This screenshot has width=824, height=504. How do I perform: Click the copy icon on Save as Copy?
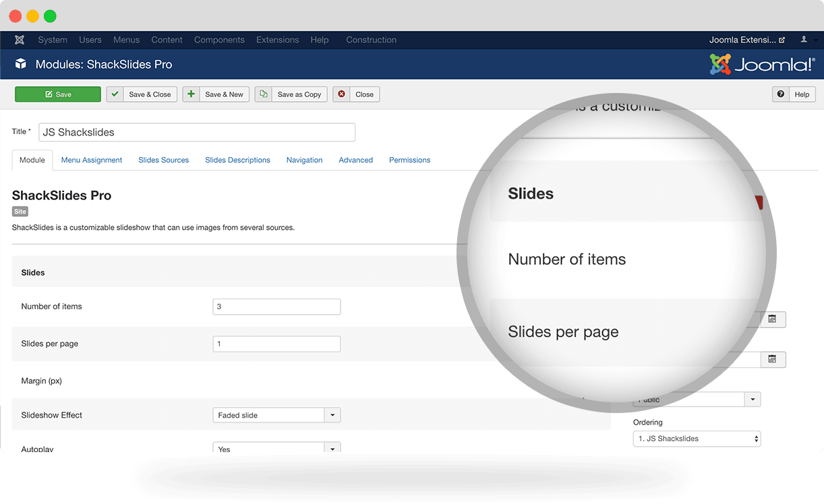(x=264, y=94)
